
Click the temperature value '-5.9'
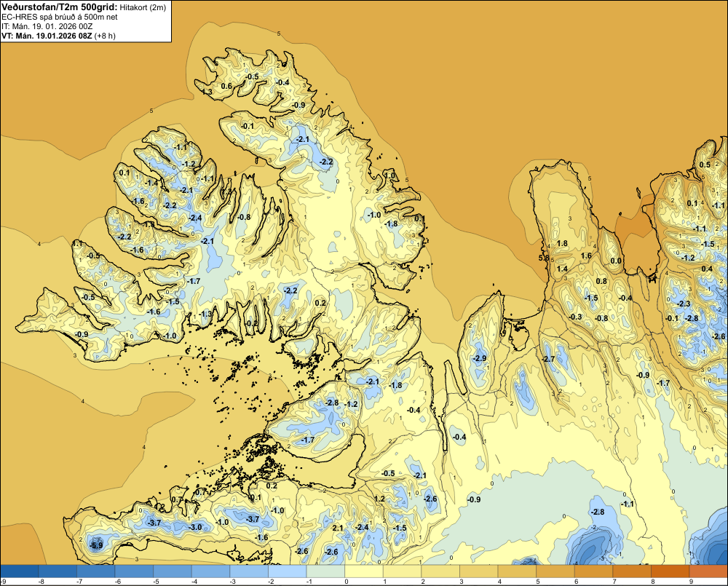pos(97,546)
